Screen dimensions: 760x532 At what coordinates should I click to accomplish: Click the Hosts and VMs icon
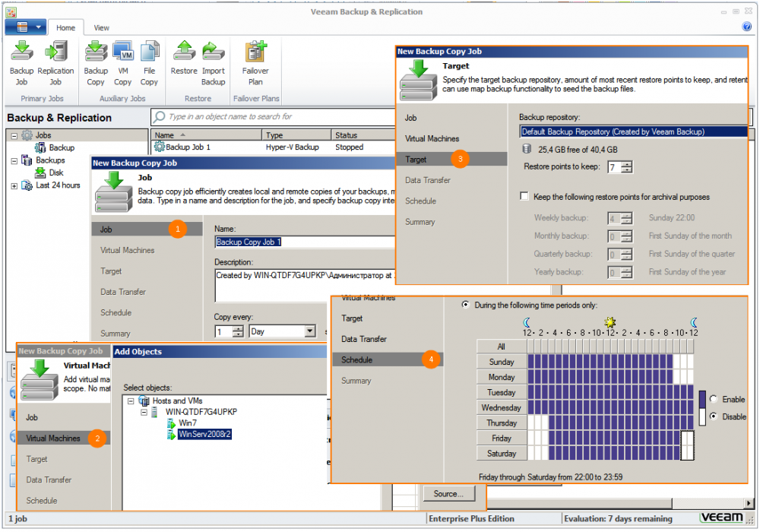[144, 401]
